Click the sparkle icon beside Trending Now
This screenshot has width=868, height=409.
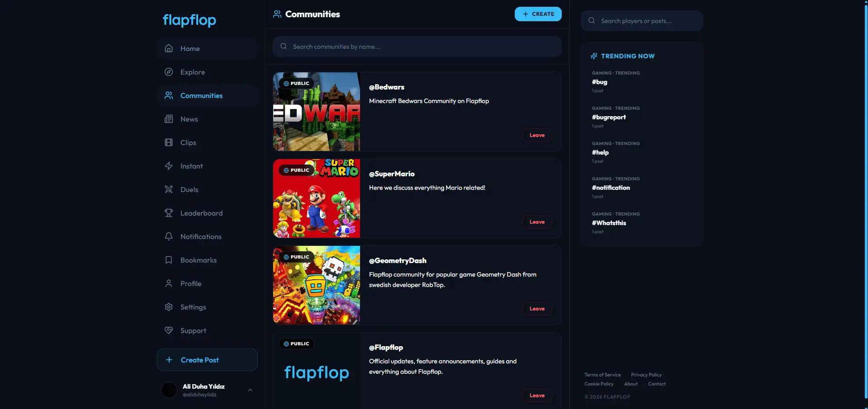click(594, 56)
